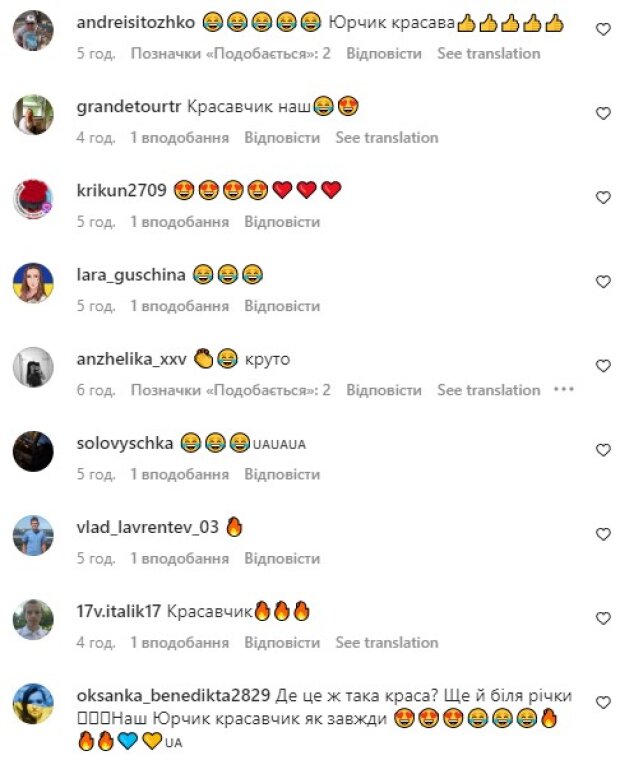Like the solovyschka comment

(x=603, y=450)
